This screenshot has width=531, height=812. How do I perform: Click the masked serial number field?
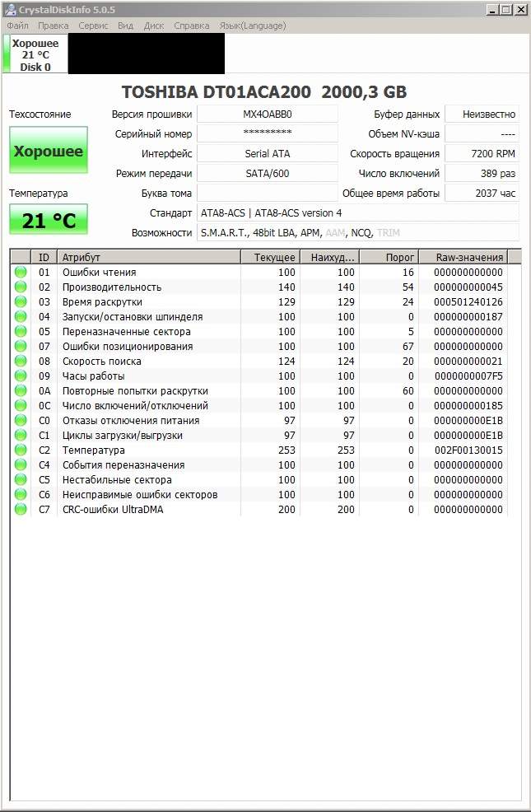coord(268,133)
